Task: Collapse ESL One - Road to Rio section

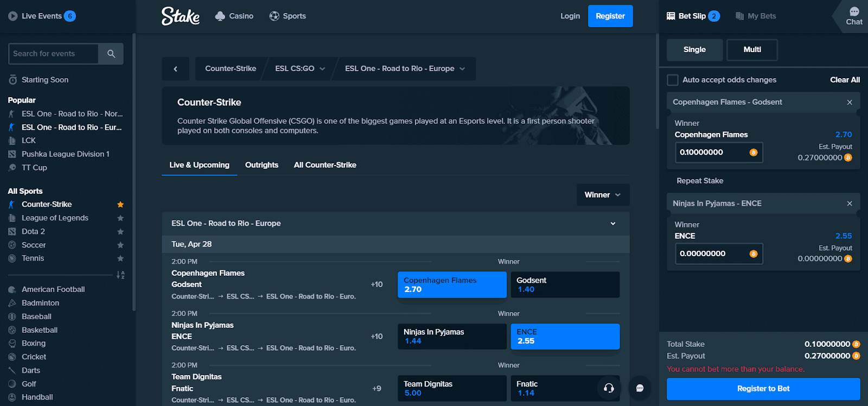Action: [613, 224]
